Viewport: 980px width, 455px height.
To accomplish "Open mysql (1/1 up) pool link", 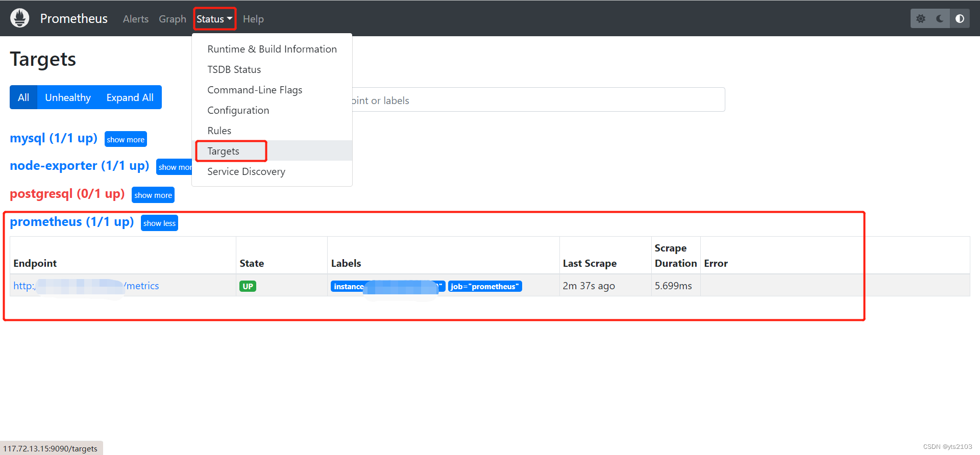I will coord(54,138).
